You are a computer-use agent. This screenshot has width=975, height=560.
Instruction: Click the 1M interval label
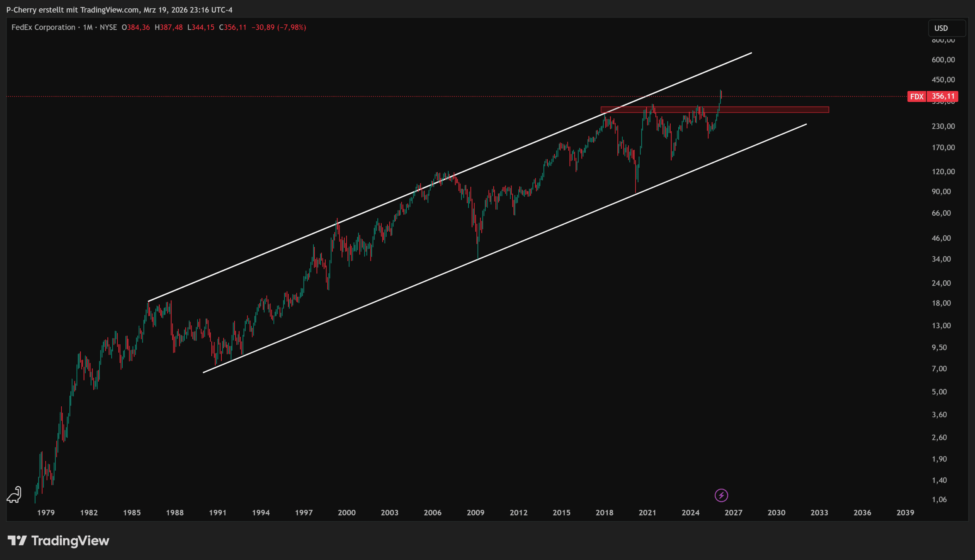tap(88, 27)
